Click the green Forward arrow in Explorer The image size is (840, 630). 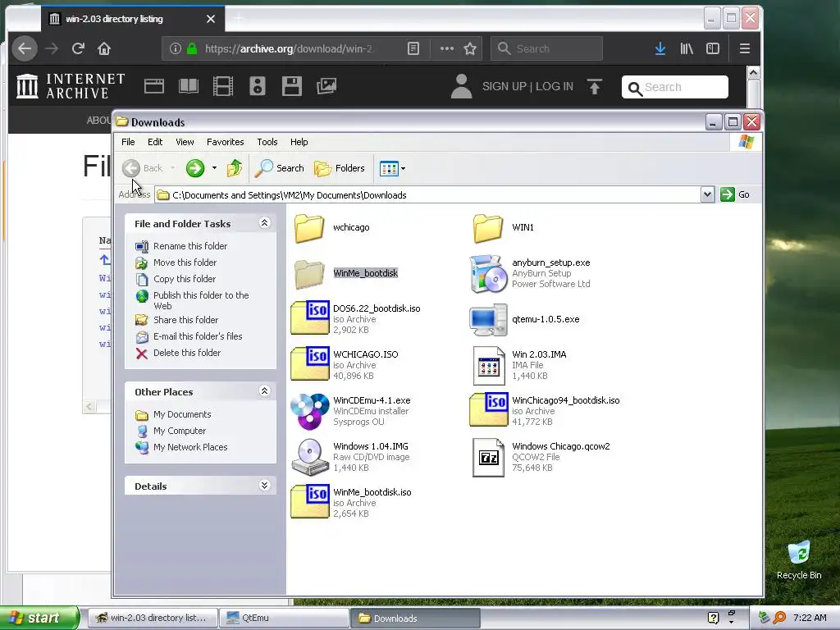tap(195, 168)
